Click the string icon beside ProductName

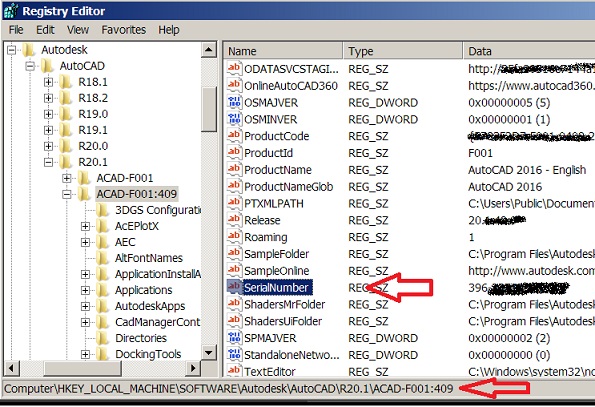coord(234,170)
